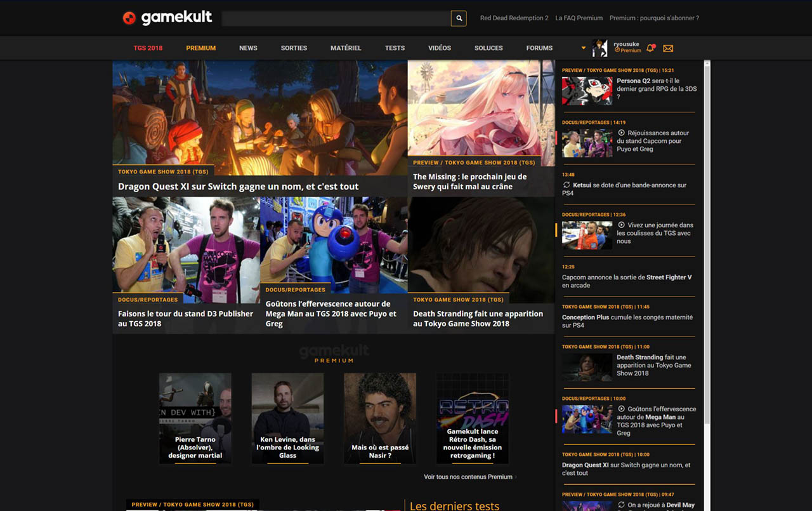The width and height of the screenshot is (812, 511).
Task: Click PREVIEW tag above The Missing
Action: pyautogui.click(x=474, y=162)
